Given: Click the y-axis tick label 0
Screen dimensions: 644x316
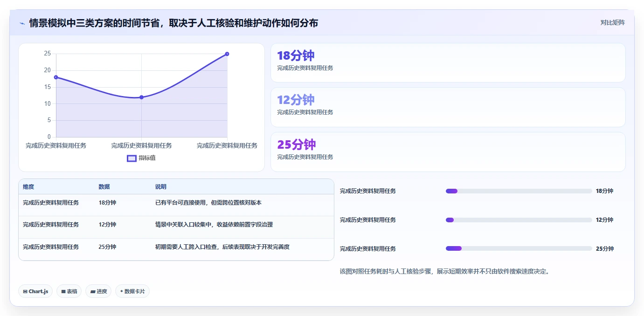Looking at the screenshot, I should [49, 137].
